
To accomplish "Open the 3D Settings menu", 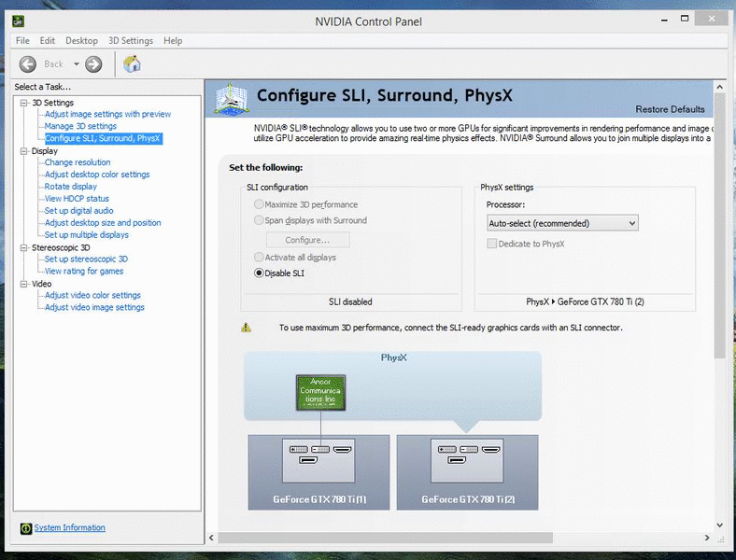I will pyautogui.click(x=131, y=41).
